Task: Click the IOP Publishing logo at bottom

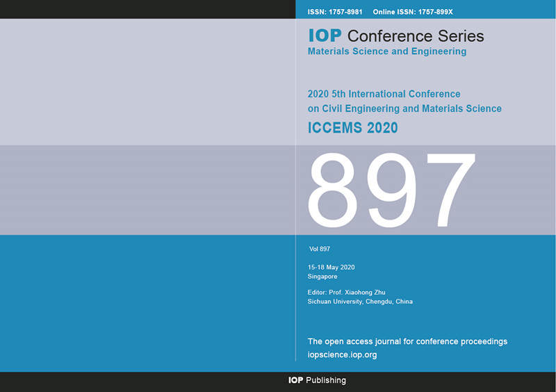Action: 317,380
